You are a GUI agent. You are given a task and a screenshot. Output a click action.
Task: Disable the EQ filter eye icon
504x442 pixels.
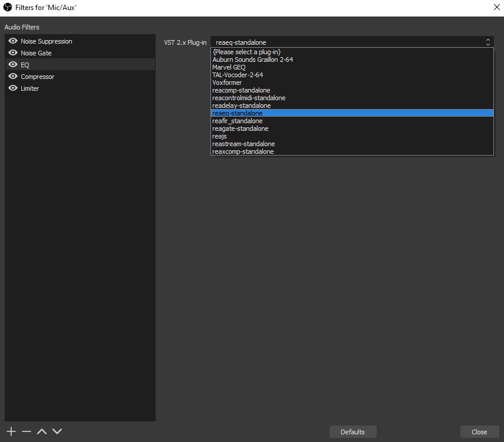[13, 65]
